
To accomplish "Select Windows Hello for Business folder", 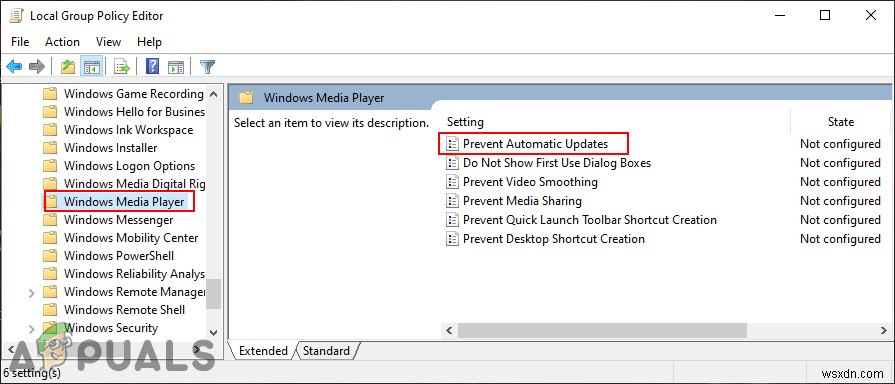I will point(134,111).
